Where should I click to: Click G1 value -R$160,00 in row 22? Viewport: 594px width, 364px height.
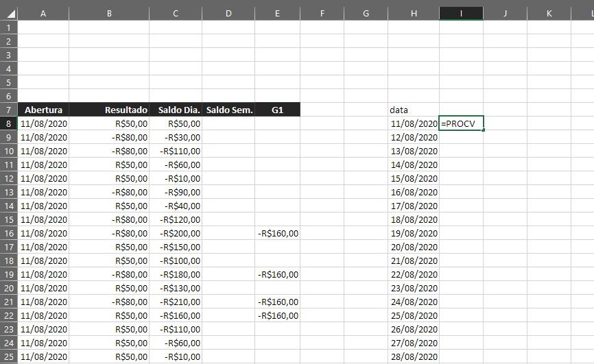click(277, 315)
